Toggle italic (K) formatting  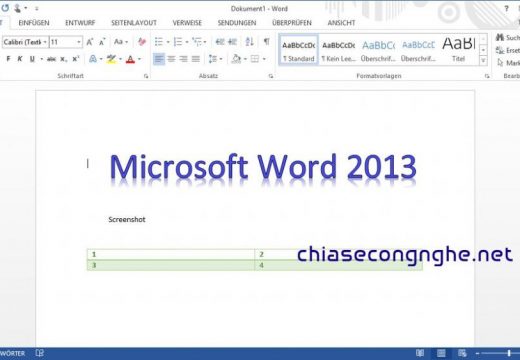point(20,59)
